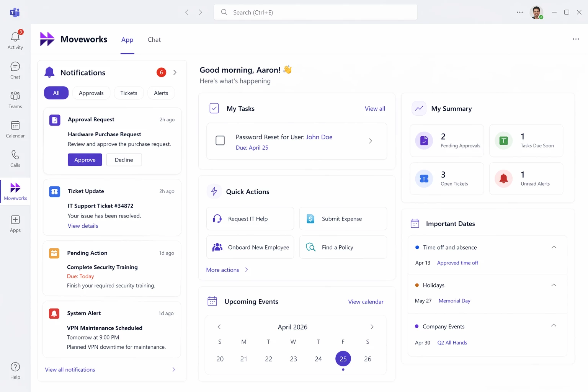Collapse Time off and absence section
This screenshot has height=392, width=588.
click(x=554, y=247)
